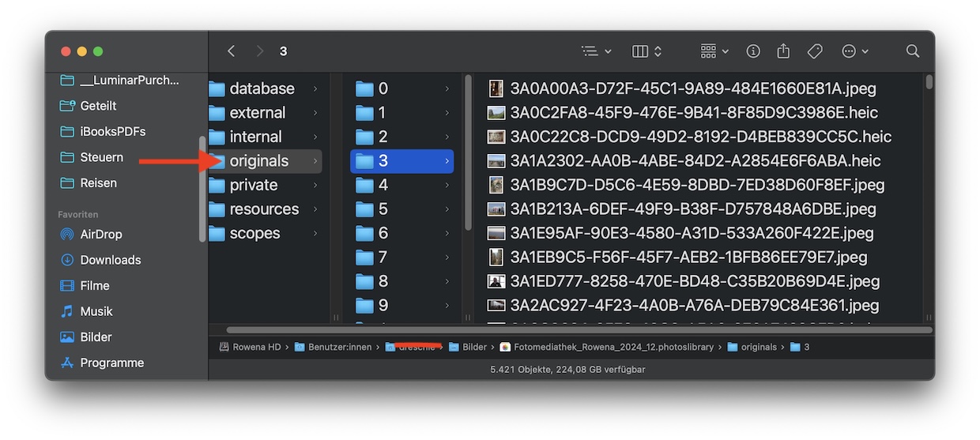
Task: Open the Tags editor icon
Action: tap(815, 51)
